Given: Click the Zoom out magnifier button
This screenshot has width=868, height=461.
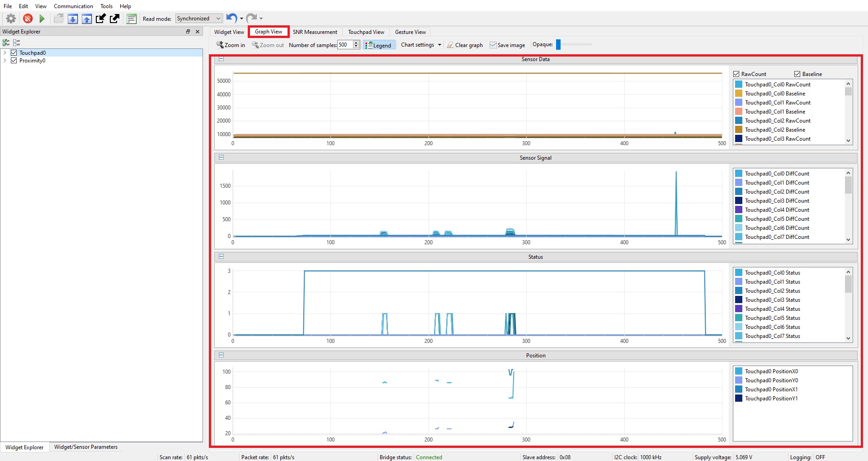Looking at the screenshot, I should pos(268,45).
